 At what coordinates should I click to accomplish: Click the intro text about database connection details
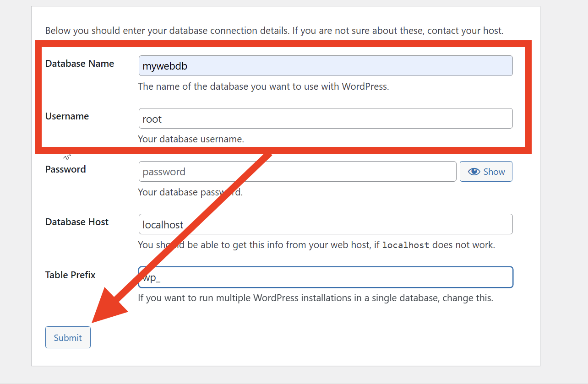(x=274, y=31)
